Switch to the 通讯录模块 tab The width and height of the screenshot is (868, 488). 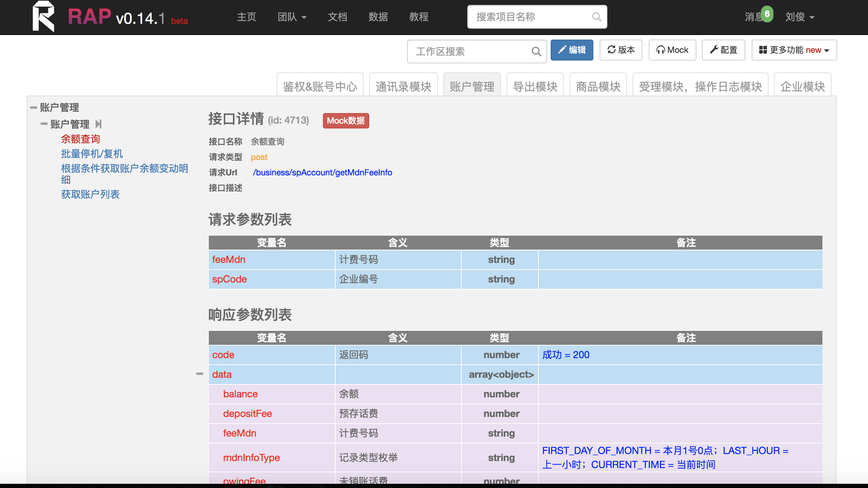click(404, 84)
